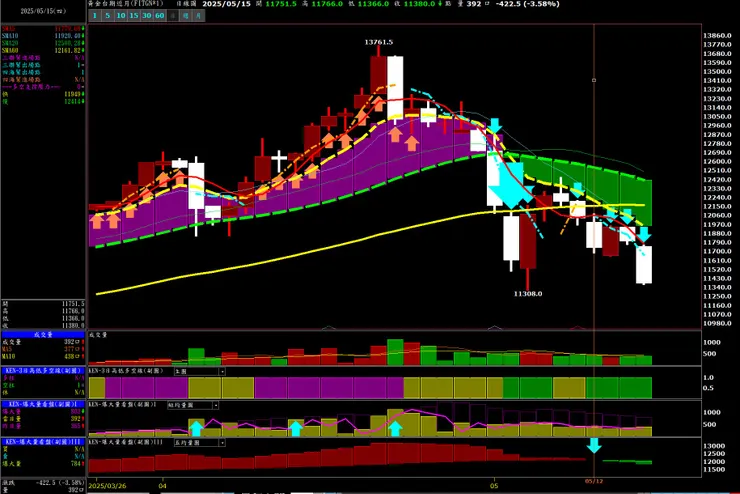Switch to the weekly (週) interval
740x494 pixels.
186,16
